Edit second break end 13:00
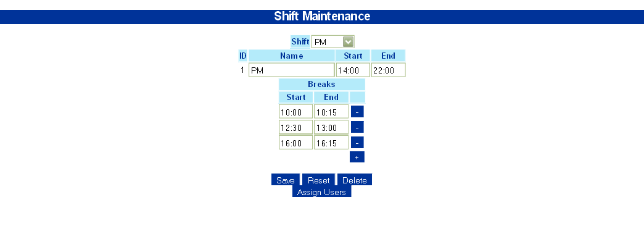Screen dimensions: 644x226 331,127
